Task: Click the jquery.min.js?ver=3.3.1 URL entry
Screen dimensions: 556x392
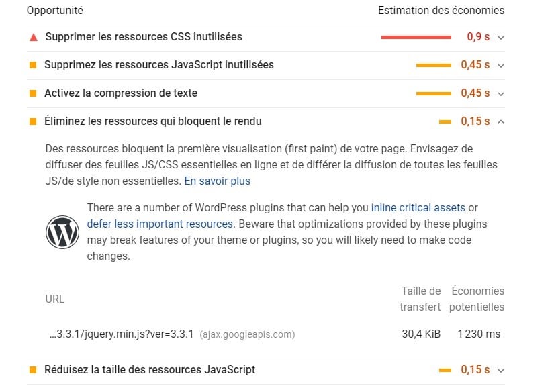Action: click(122, 334)
